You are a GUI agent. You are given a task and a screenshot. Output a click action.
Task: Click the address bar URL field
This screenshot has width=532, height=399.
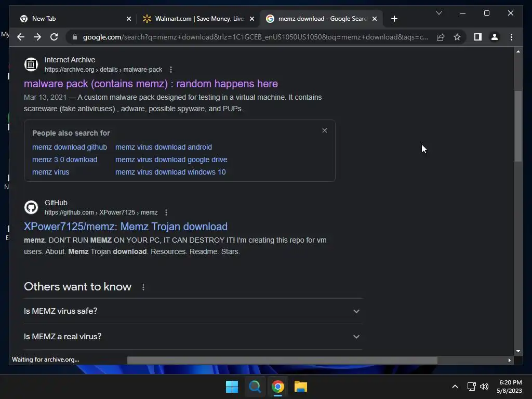click(x=255, y=37)
